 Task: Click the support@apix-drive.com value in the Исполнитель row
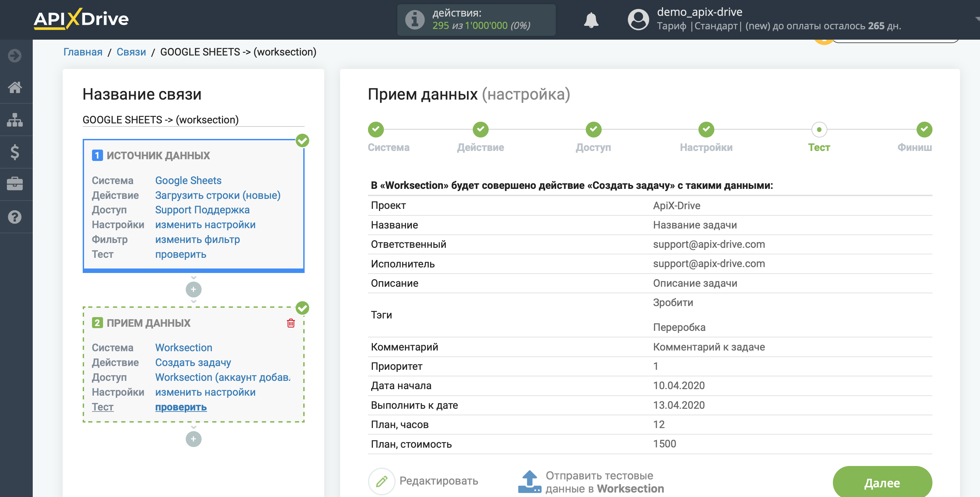tap(709, 264)
